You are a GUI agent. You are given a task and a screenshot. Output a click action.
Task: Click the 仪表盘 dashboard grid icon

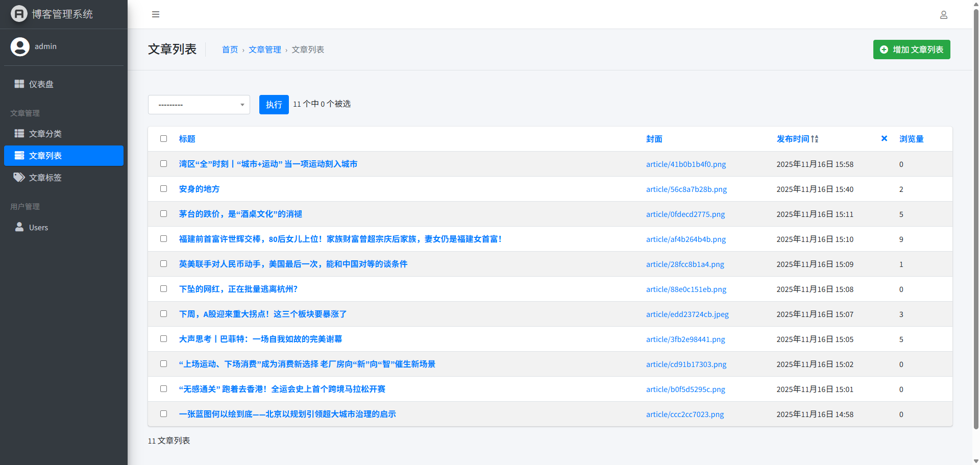click(x=19, y=84)
